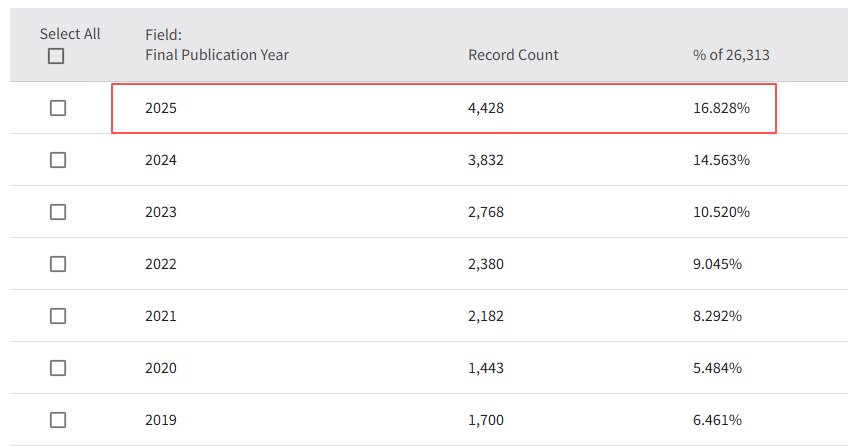The width and height of the screenshot is (848, 446).
Task: Enable the checkbox next to 2023
Action: [58, 212]
